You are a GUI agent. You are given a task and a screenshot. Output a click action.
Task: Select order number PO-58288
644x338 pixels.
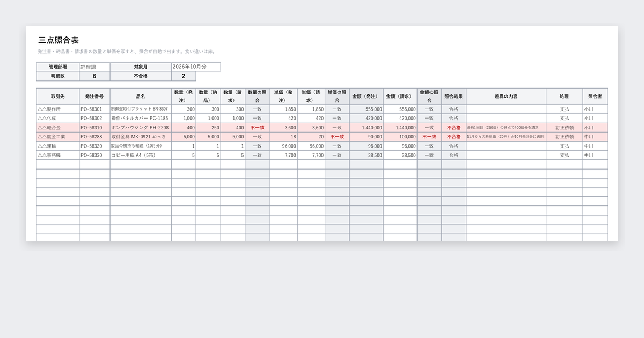(94, 137)
